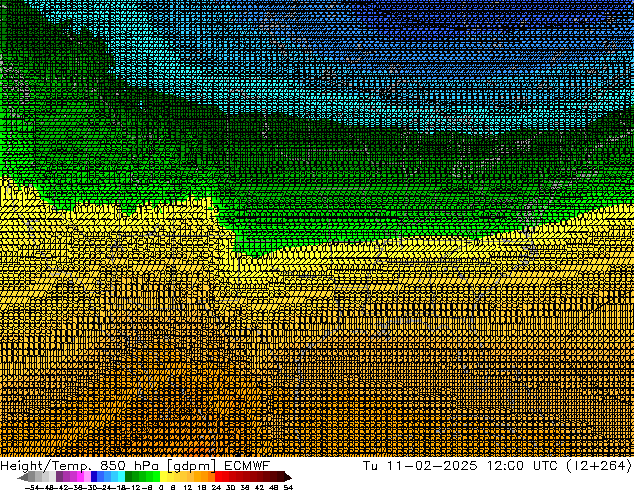Click the left gray arrow end of legend

click(23, 477)
